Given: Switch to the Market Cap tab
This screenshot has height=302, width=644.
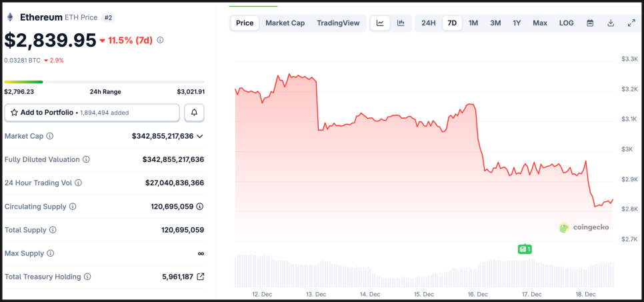Looking at the screenshot, I should point(285,23).
